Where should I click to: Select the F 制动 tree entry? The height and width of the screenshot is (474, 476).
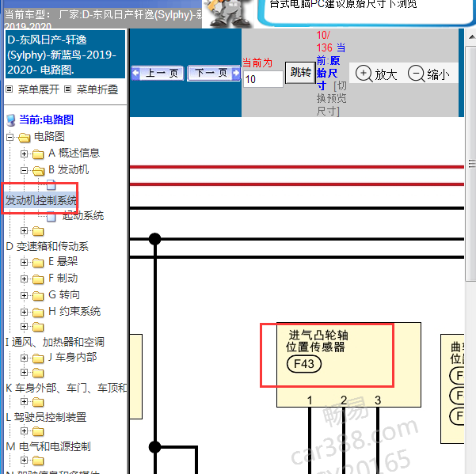pyautogui.click(x=63, y=278)
